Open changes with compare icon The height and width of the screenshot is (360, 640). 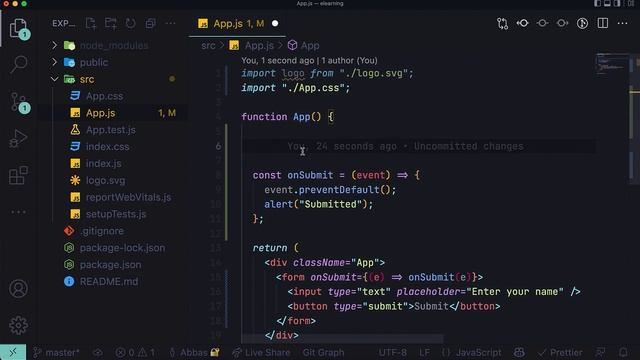click(x=502, y=23)
